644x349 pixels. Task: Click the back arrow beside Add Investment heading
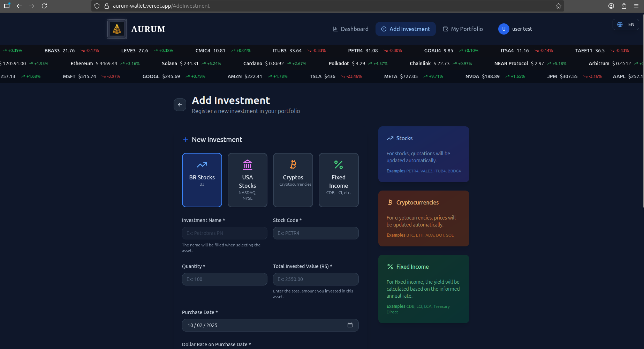click(180, 105)
